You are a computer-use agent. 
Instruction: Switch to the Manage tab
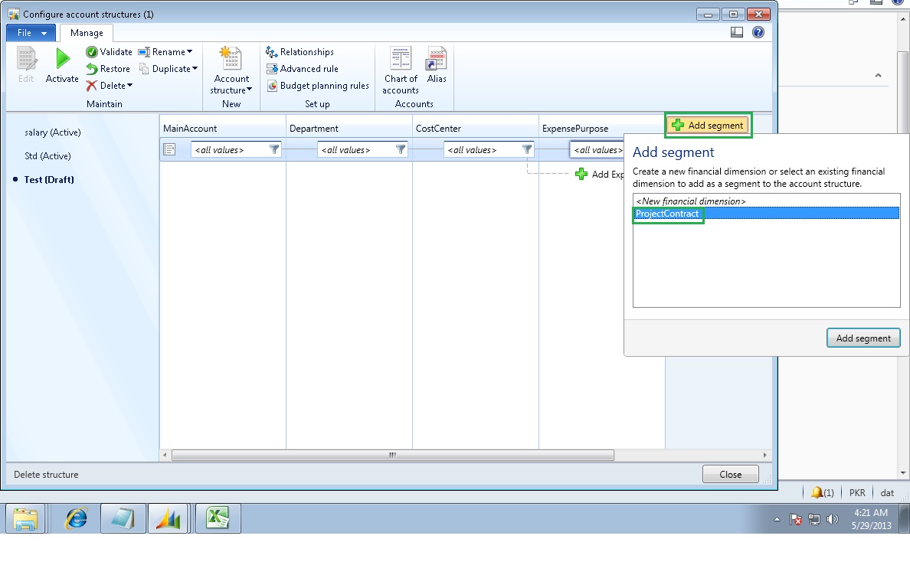click(87, 33)
